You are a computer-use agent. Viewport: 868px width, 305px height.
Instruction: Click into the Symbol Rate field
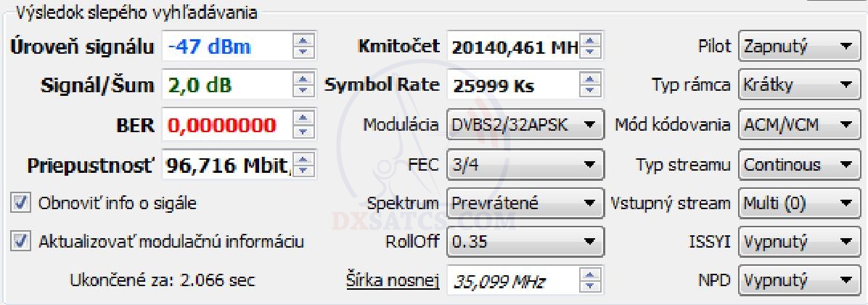(x=515, y=85)
